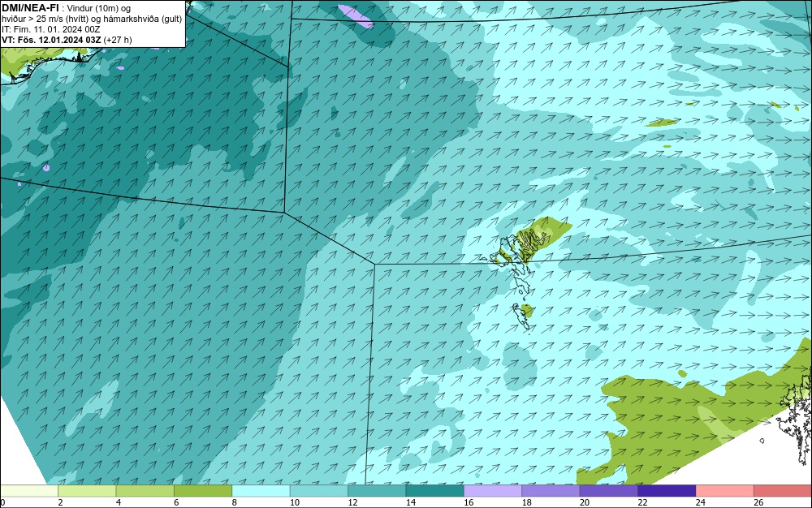The image size is (812, 508).
Task: Click the legend scale value 0
Action: (x=2, y=502)
